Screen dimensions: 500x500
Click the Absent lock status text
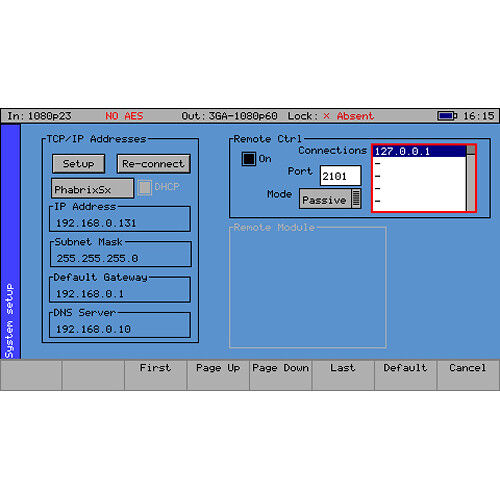point(355,116)
